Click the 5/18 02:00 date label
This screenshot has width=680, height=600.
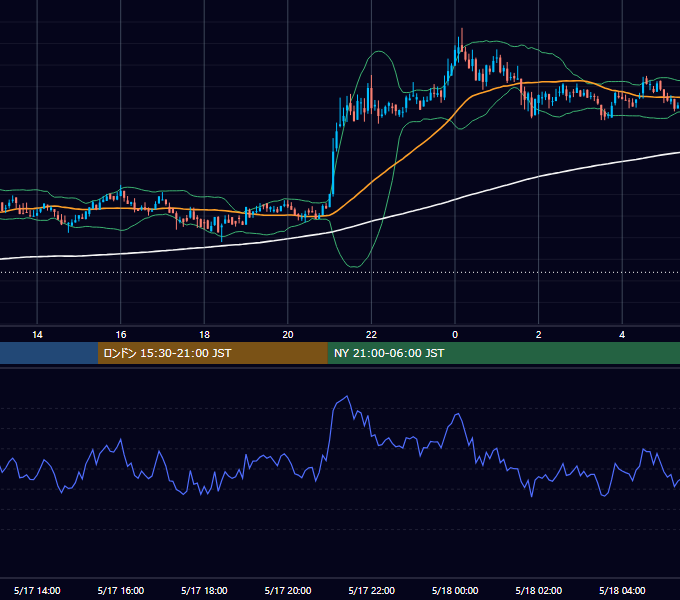[x=539, y=590]
